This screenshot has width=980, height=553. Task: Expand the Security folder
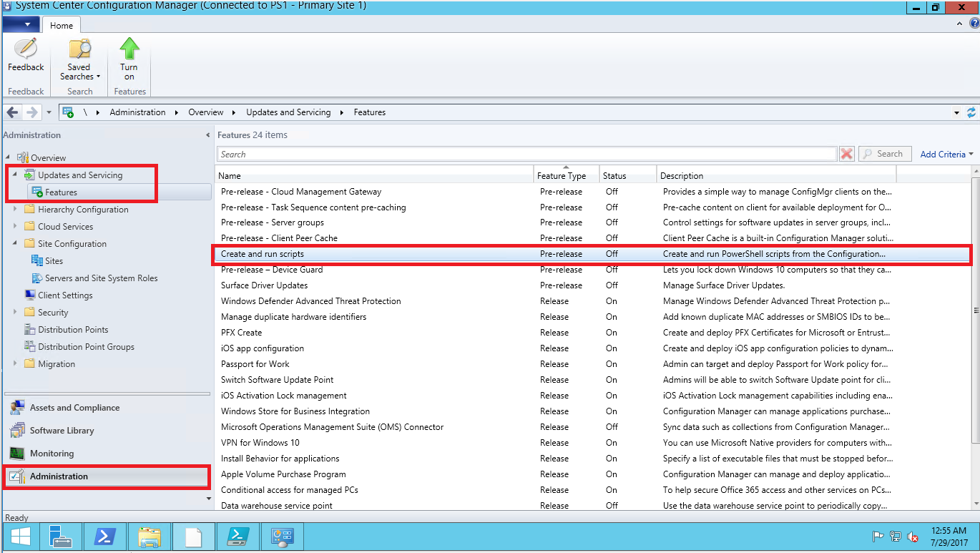point(15,312)
